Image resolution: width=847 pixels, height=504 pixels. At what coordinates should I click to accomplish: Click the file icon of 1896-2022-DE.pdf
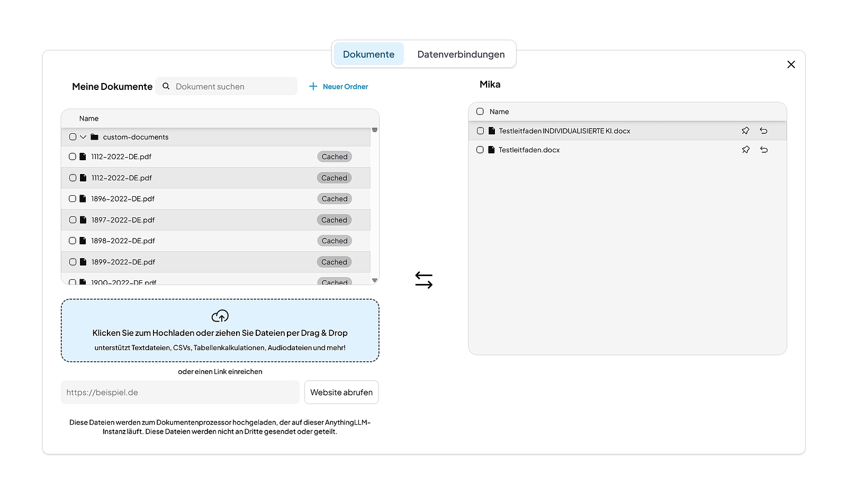point(83,199)
